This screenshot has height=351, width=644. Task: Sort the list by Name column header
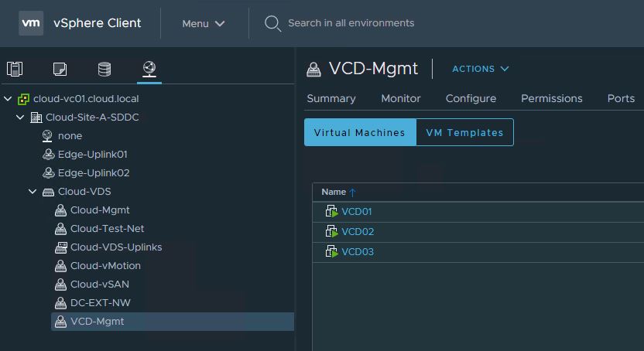click(334, 192)
